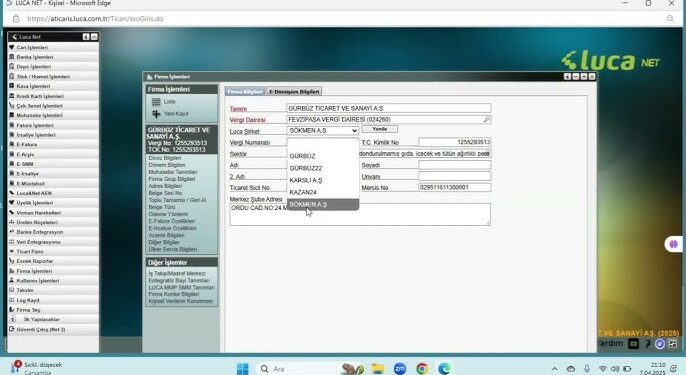The height and width of the screenshot is (375, 686).
Task: Open İş Takip/Masraf Merkezi link
Action: click(177, 273)
